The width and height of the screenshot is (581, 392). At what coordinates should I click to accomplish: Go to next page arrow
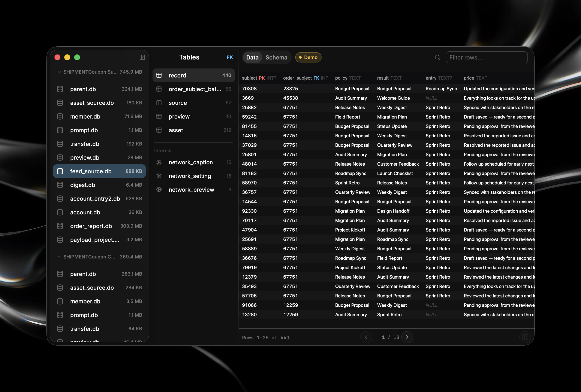pyautogui.click(x=407, y=337)
